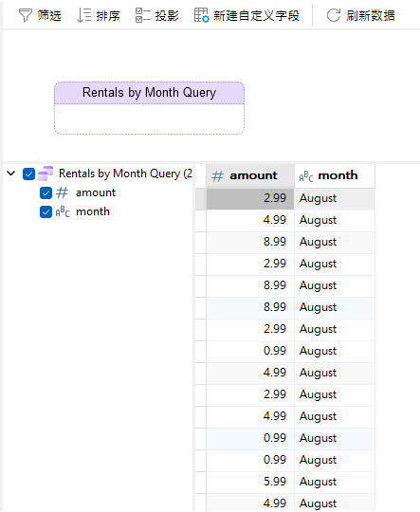Select the Rentals by Month Query diagram box
The image size is (420, 512).
[x=149, y=108]
